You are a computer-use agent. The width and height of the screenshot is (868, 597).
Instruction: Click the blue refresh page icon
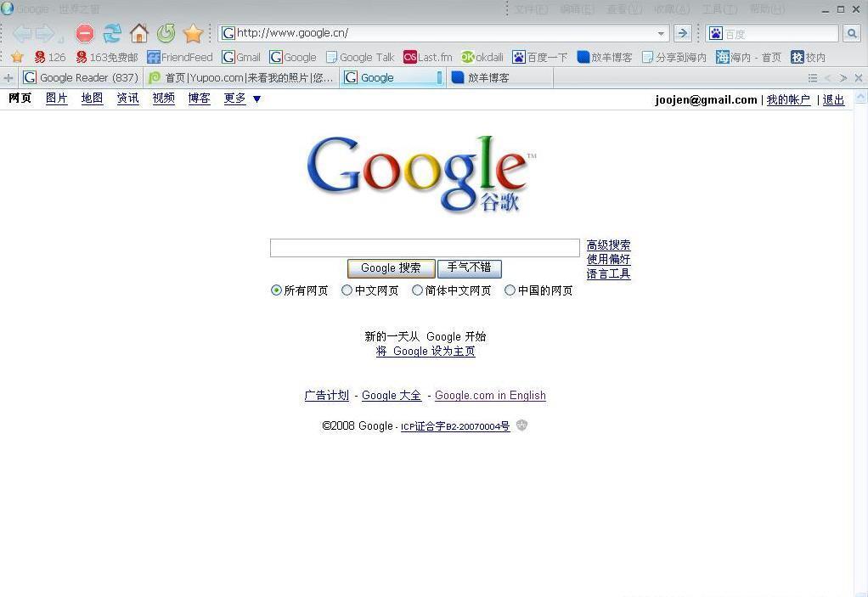point(112,33)
